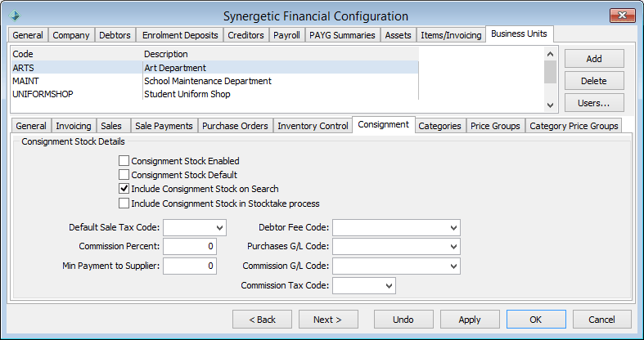Open the Categories sub-tab
Image resolution: width=644 pixels, height=340 pixels.
439,126
